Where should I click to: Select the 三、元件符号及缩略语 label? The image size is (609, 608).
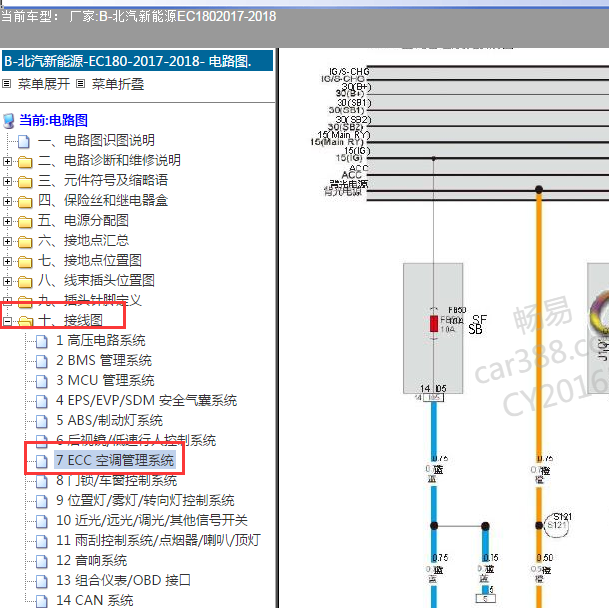coord(103,180)
